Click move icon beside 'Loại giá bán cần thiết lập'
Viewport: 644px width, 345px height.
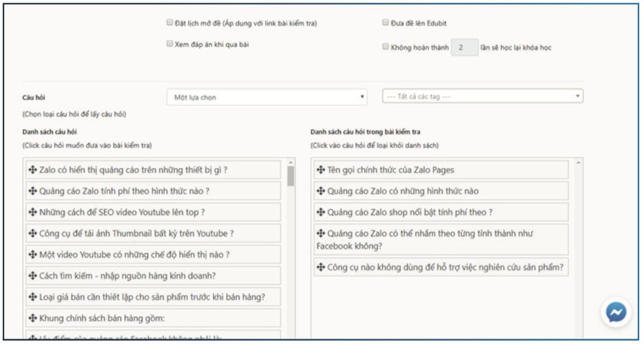click(x=33, y=297)
